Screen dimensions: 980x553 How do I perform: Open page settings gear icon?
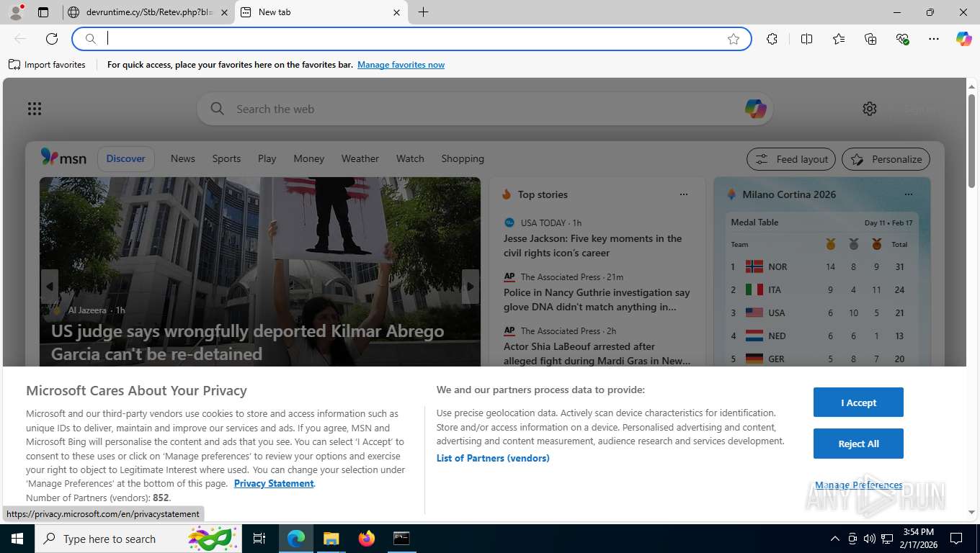click(x=870, y=109)
